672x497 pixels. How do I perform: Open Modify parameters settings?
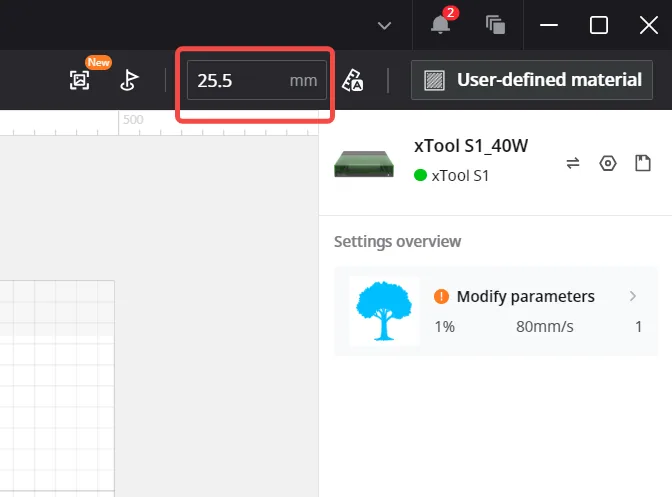coord(496,311)
